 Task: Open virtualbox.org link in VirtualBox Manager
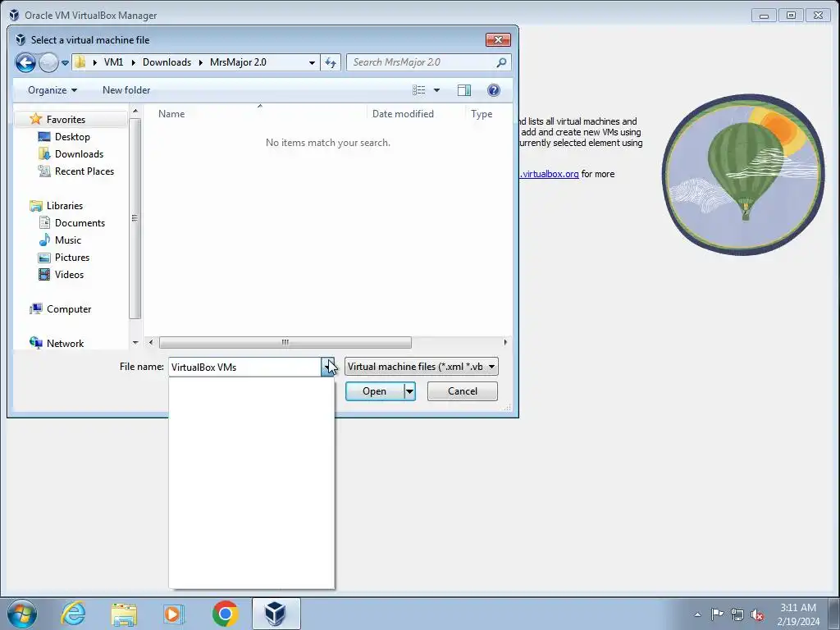(549, 174)
